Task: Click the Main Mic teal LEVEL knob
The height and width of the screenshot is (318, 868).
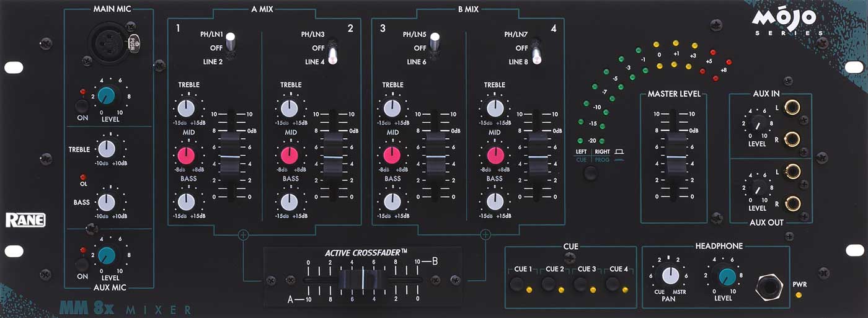Action: [x=107, y=95]
